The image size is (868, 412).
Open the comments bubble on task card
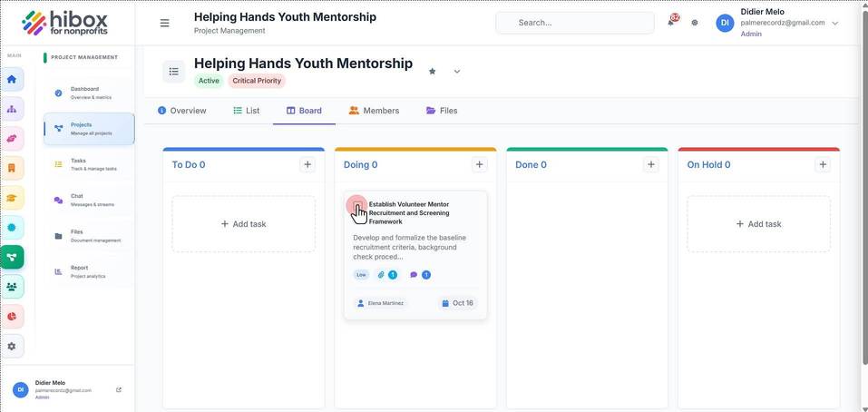(x=414, y=275)
